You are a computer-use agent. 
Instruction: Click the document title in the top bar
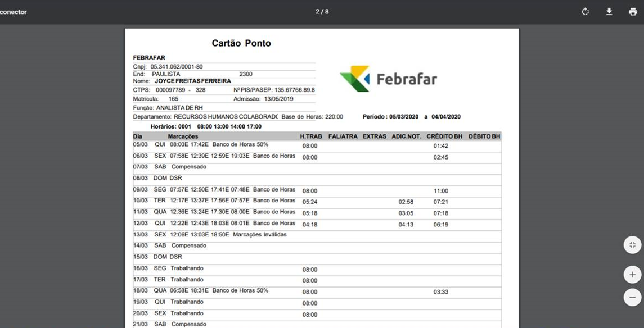(x=13, y=12)
